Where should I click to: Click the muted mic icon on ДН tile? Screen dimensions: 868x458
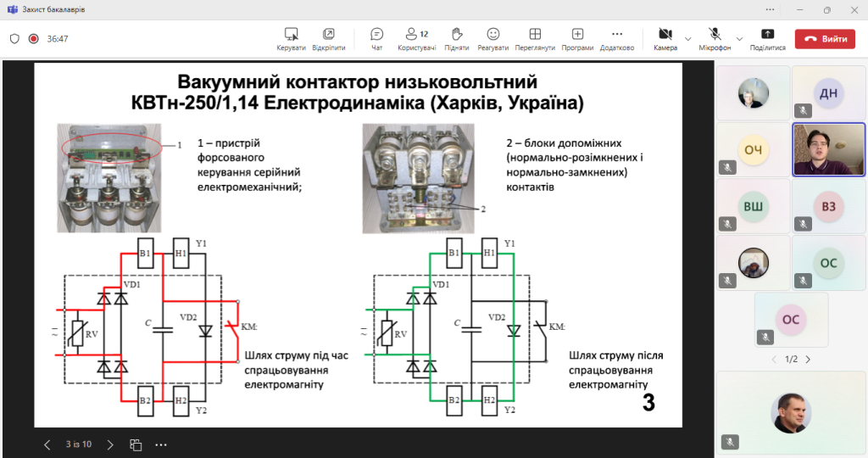pyautogui.click(x=803, y=110)
